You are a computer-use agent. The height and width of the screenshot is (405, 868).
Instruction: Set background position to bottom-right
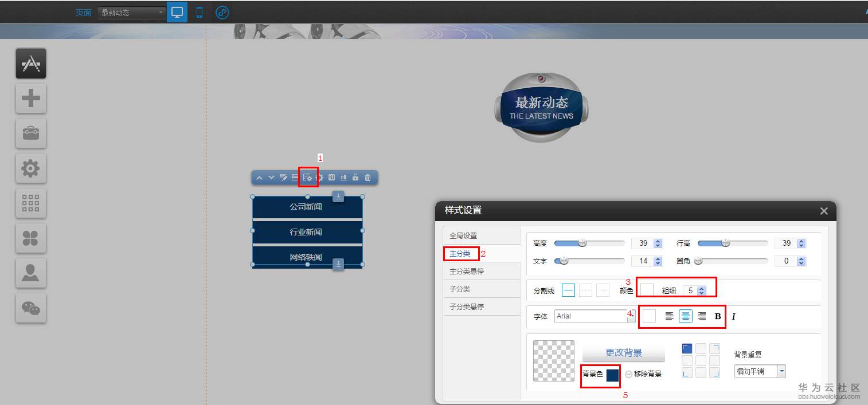point(714,373)
